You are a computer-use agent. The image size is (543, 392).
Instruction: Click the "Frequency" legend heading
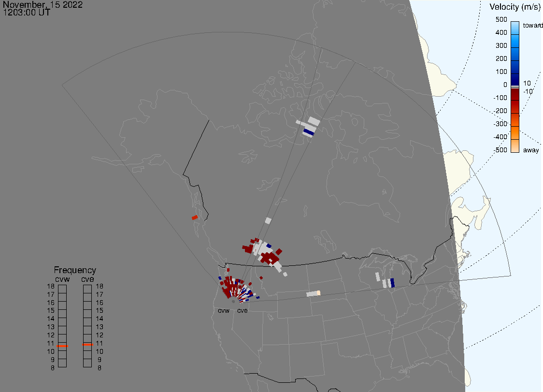coord(75,270)
